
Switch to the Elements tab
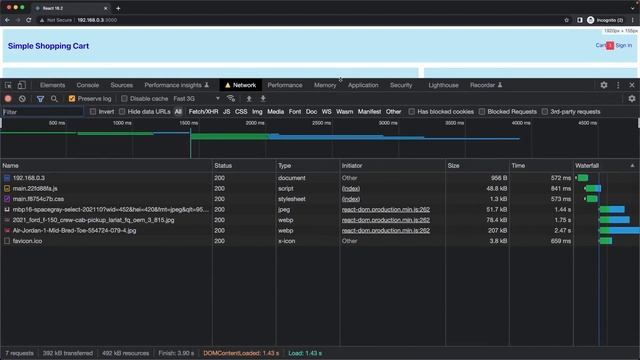pyautogui.click(x=53, y=85)
